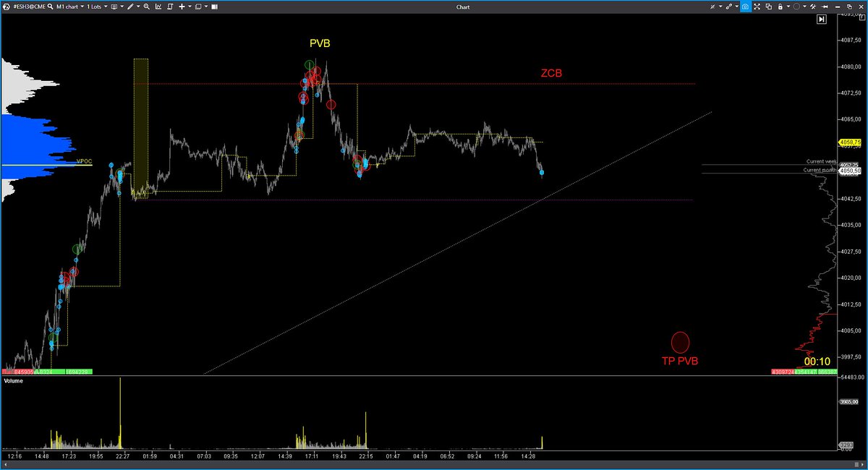Expand the plus icon dropdown arrow

coord(190,7)
